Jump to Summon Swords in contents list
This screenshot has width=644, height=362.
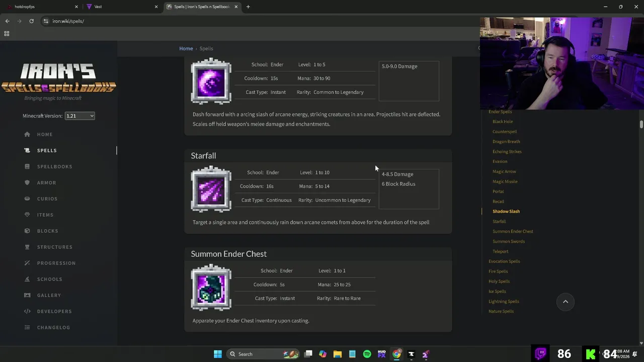pyautogui.click(x=509, y=241)
